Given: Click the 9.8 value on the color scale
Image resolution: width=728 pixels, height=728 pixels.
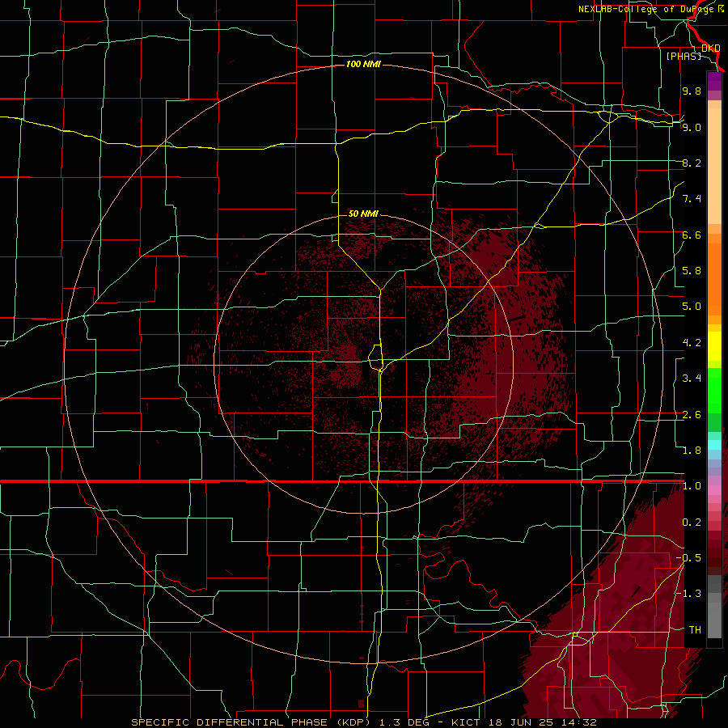Looking at the screenshot, I should 692,91.
